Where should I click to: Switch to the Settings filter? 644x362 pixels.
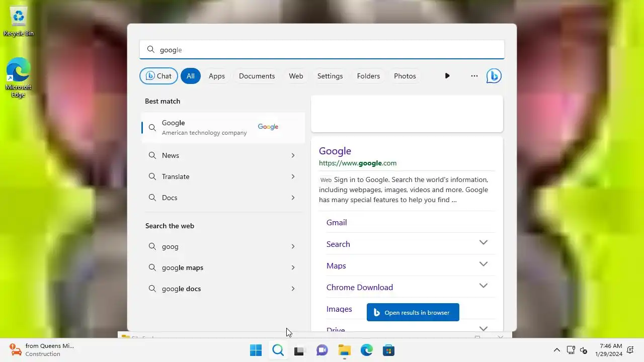[x=330, y=76]
